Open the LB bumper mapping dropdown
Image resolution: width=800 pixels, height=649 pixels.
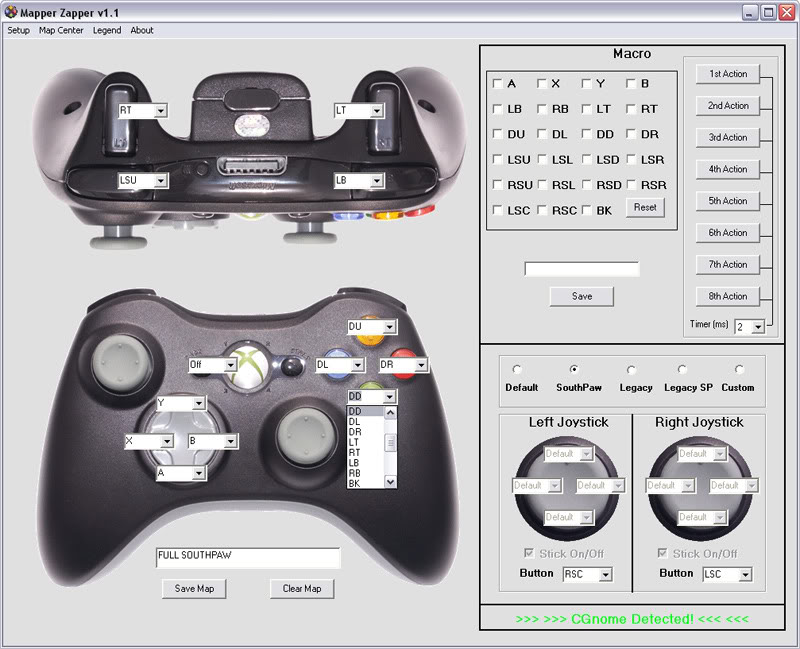point(377,181)
